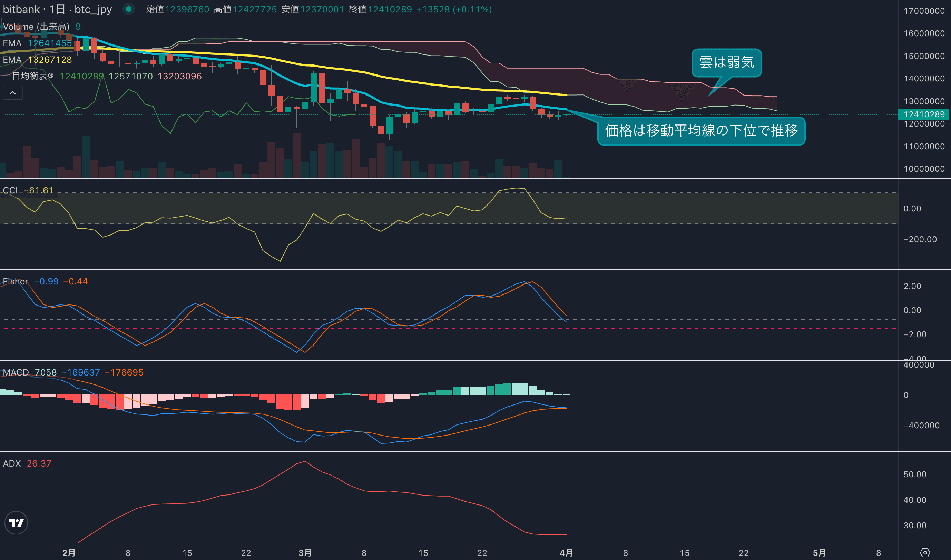Open chart settings gear on time axis
The height and width of the screenshot is (560, 951).
tap(924, 553)
